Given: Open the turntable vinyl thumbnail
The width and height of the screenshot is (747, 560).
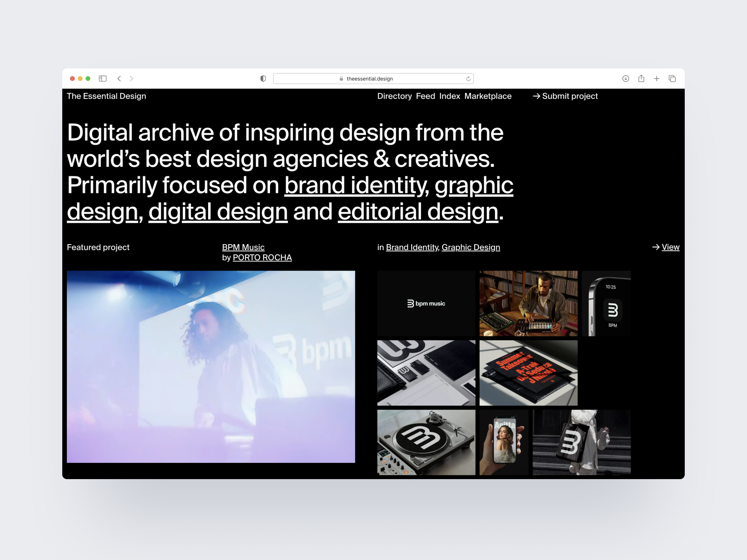Looking at the screenshot, I should [426, 442].
